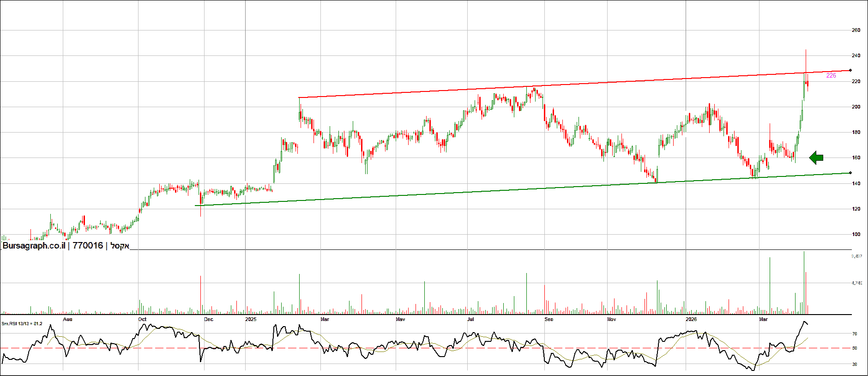Click the Bursagraph.co.il site label
The image size is (868, 376).
click(34, 246)
